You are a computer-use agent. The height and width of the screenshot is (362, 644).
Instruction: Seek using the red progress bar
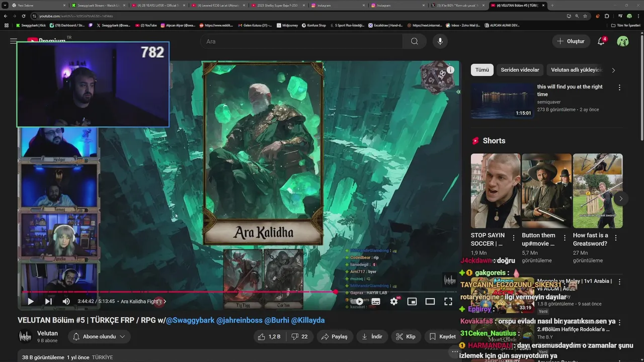coord(239,292)
